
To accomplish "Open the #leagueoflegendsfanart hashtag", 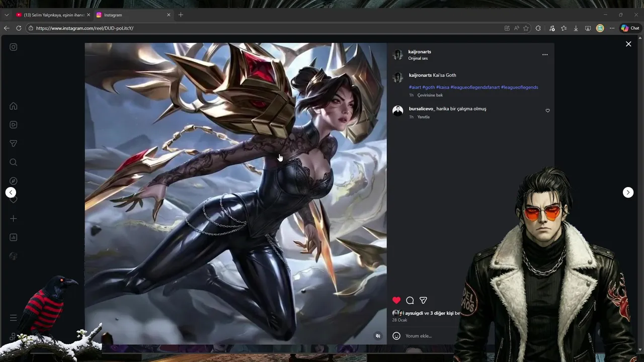I will tap(475, 87).
